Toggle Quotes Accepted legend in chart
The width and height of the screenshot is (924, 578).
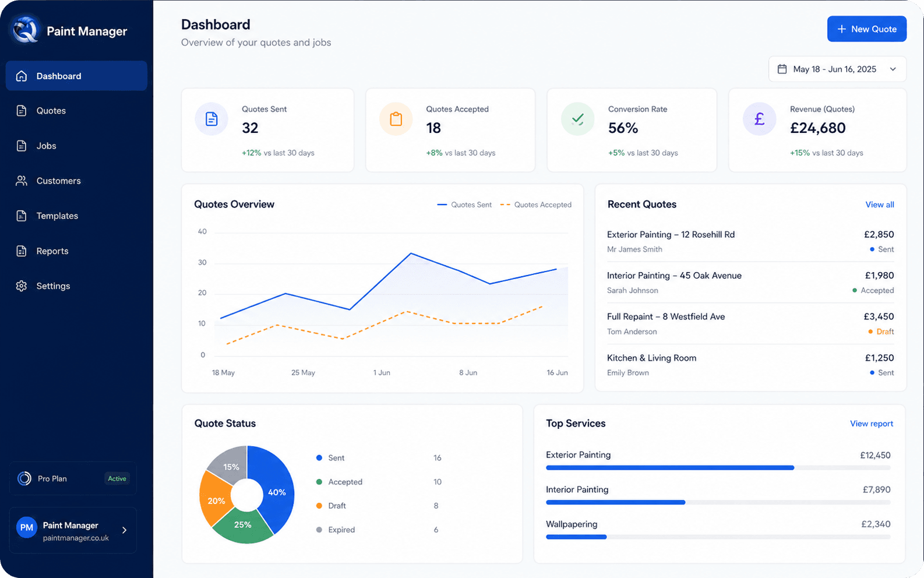[536, 205]
